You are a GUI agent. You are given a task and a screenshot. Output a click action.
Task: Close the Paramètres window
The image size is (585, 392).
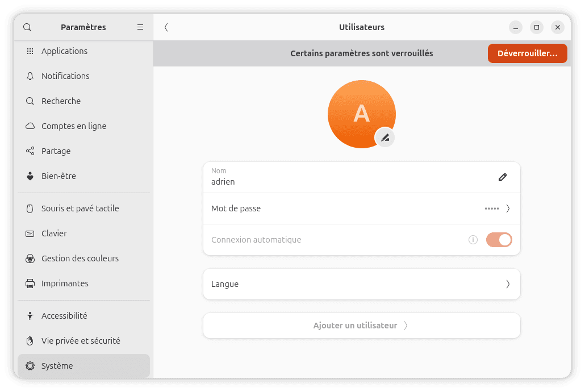click(558, 27)
